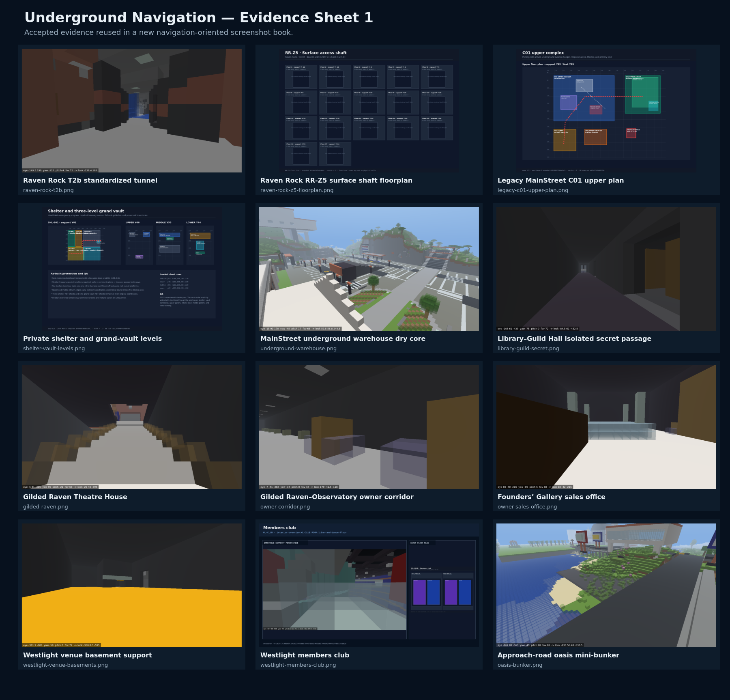The height and width of the screenshot is (700, 730).
Task: Click the 'owner-sales-office.png' file name
Action: click(527, 506)
